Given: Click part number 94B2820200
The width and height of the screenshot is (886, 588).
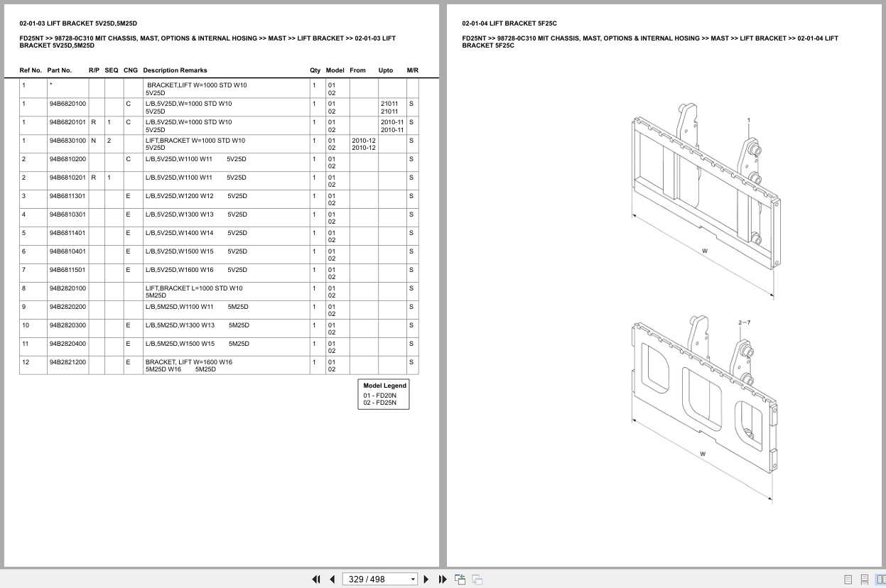Looking at the screenshot, I should 67,307.
